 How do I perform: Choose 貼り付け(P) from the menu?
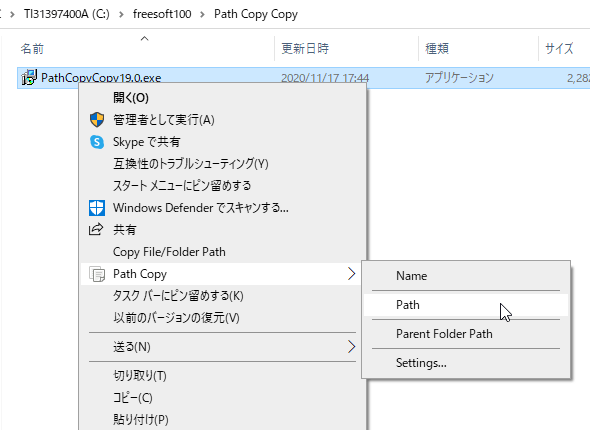pyautogui.click(x=223, y=419)
